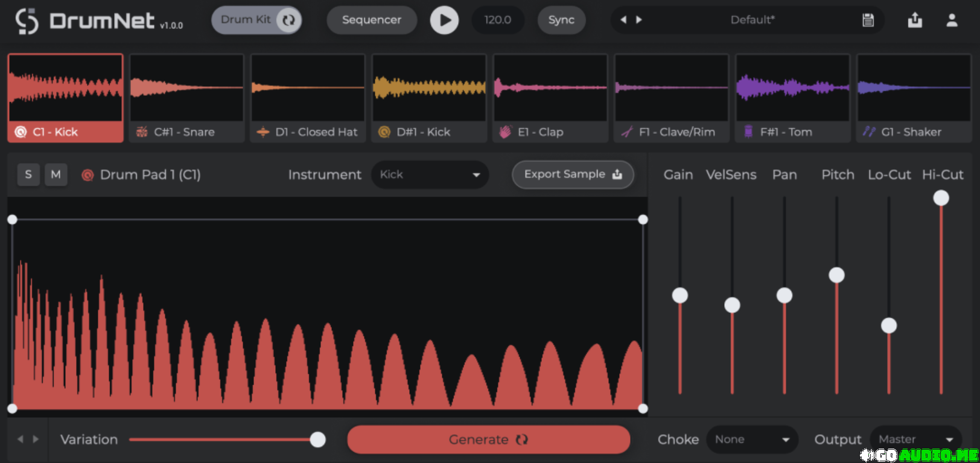Click the bottom-left waveform envelope handle
980x463 pixels.
[12, 409]
